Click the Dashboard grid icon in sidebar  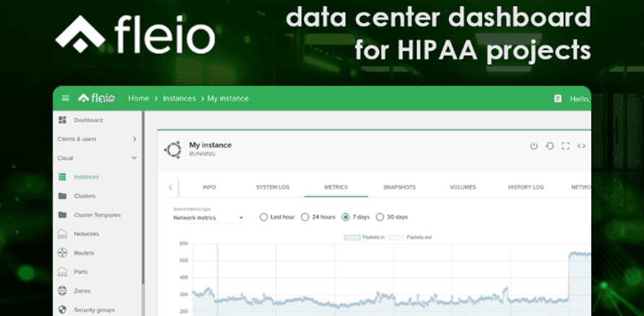point(62,120)
